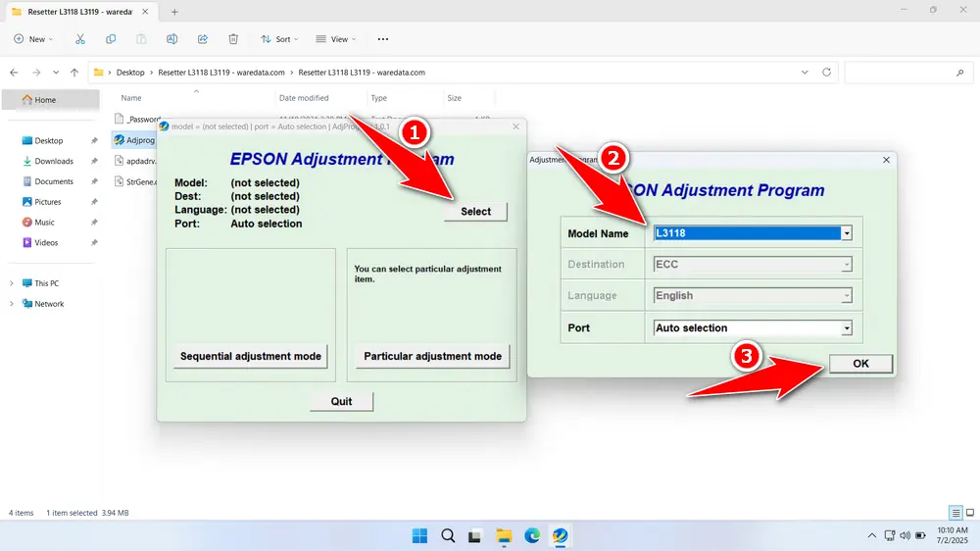Go up one folder level arrow

click(x=74, y=73)
